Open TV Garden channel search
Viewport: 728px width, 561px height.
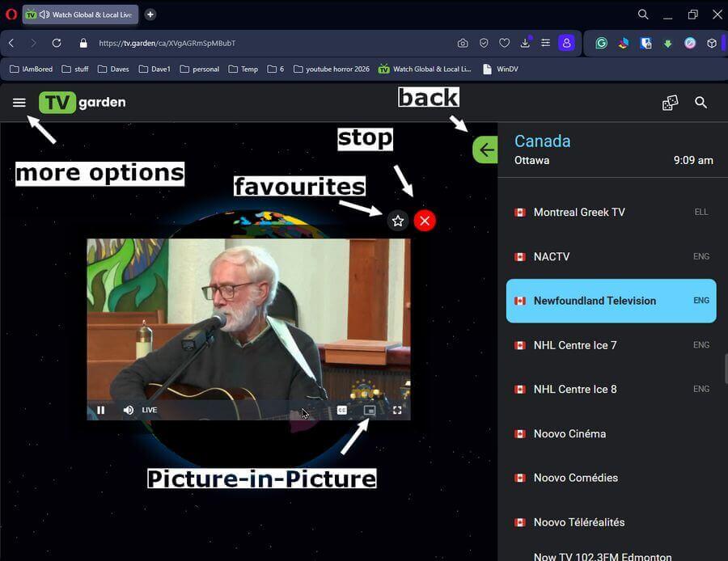pyautogui.click(x=701, y=103)
